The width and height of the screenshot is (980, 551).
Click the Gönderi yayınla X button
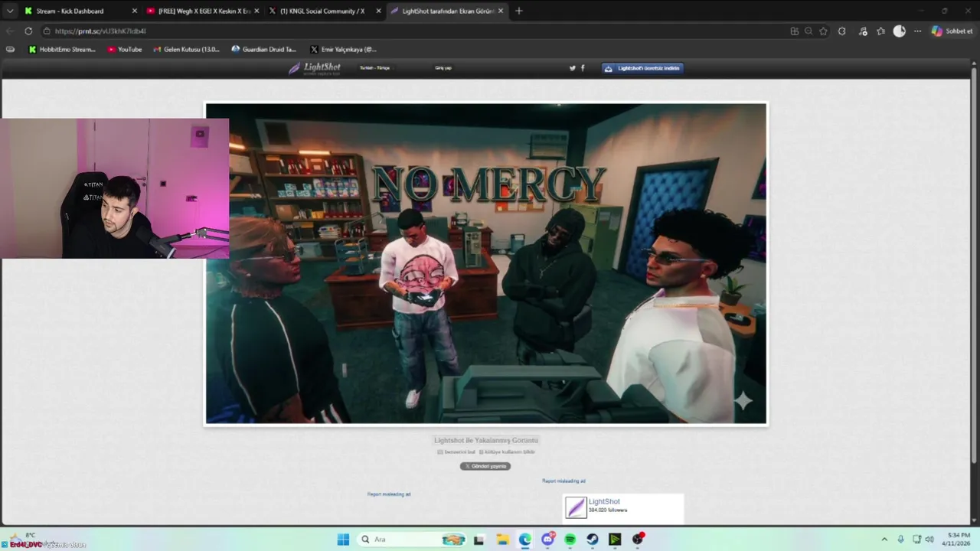(485, 466)
